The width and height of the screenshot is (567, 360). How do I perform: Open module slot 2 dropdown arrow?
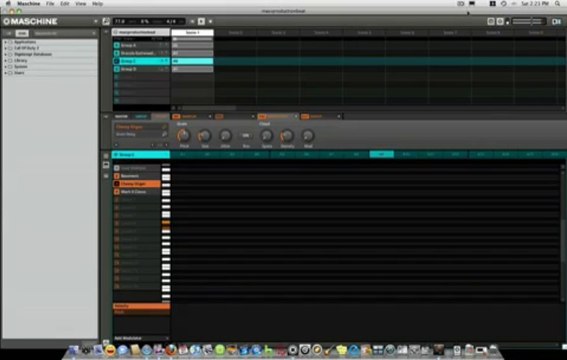[253, 116]
